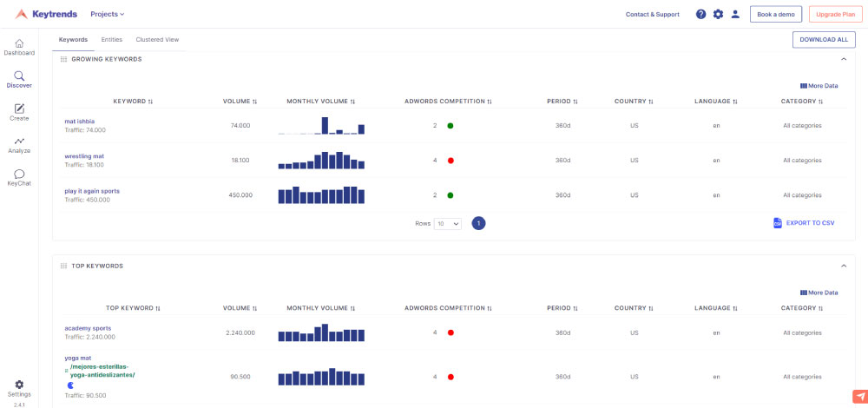Screen dimensions: 868x408
Task: Switch to the Clustered View tab
Action: [157, 40]
